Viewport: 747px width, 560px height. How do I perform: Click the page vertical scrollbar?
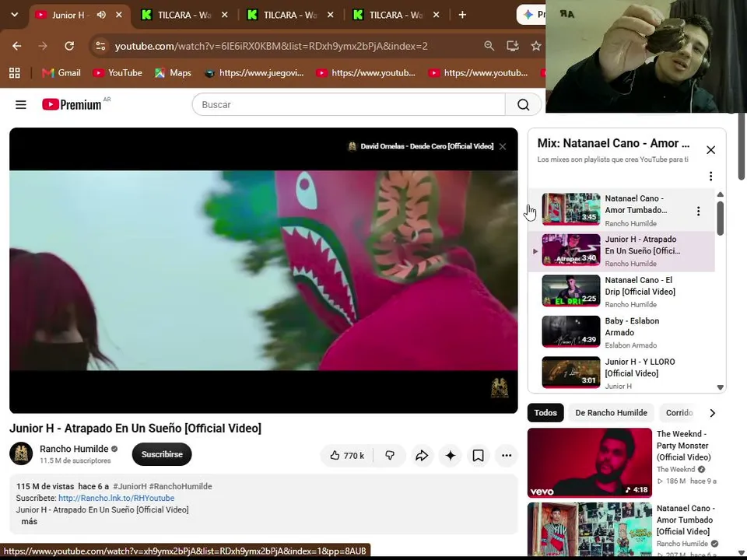[x=742, y=147]
